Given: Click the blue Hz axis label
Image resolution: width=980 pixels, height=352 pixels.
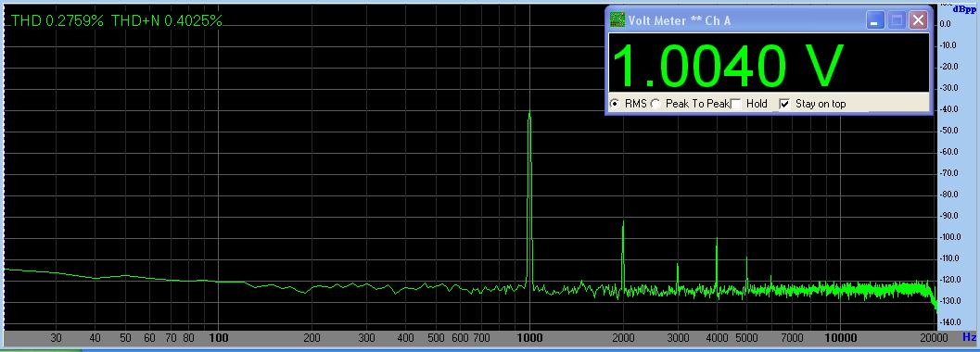Looking at the screenshot, I should point(970,337).
